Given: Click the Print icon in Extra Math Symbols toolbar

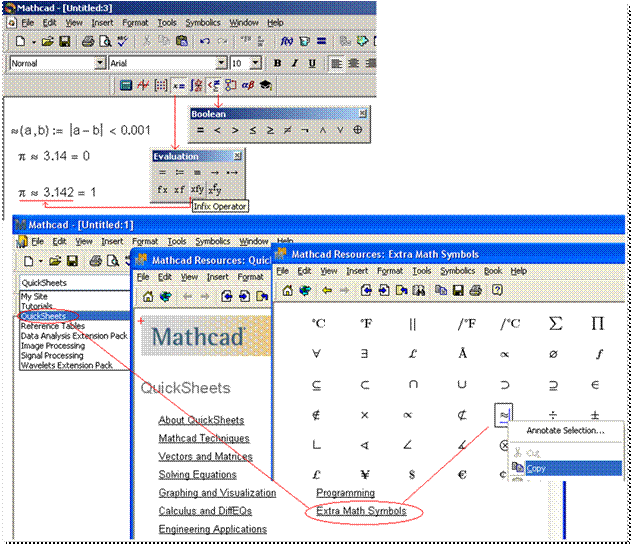Looking at the screenshot, I should click(x=476, y=290).
